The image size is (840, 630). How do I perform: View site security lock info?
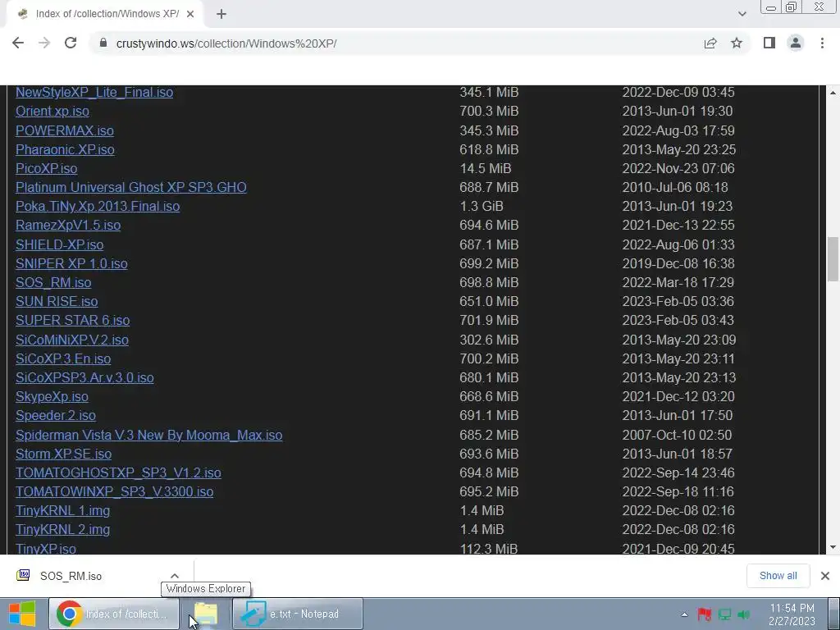tap(103, 43)
